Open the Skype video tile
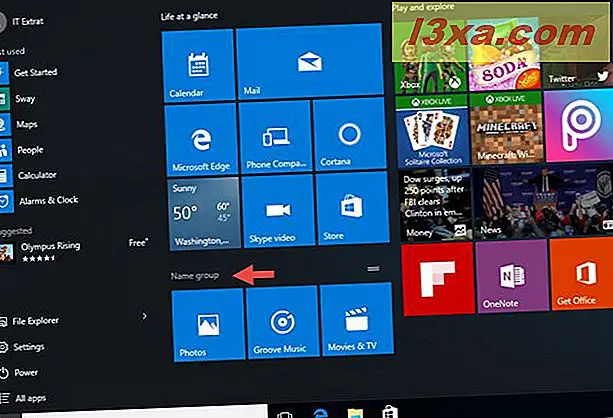 [278, 211]
